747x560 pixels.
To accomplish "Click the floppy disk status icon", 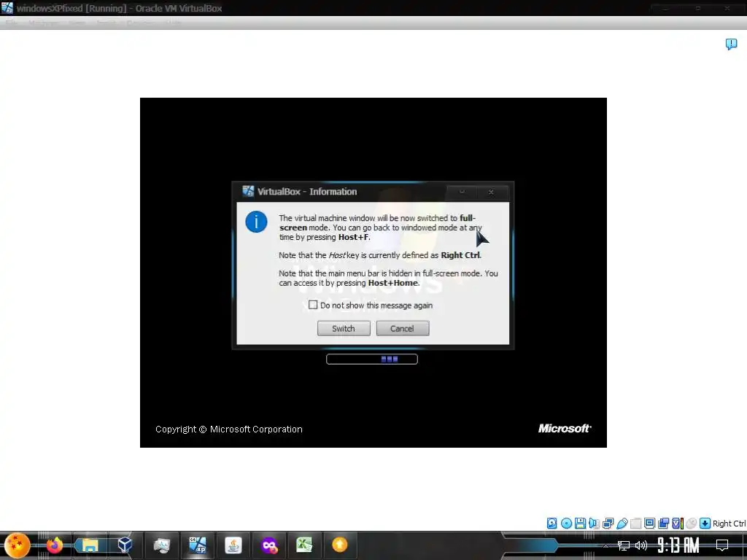I will (580, 524).
